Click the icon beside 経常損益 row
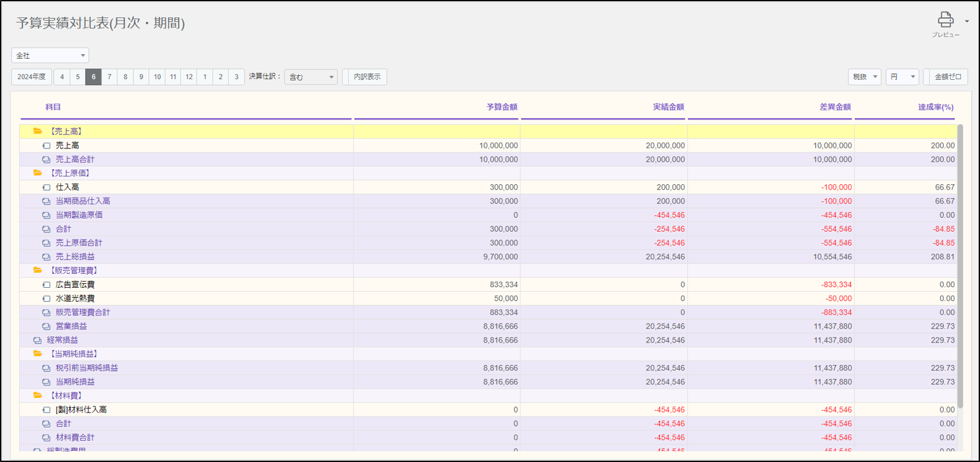Image resolution: width=980 pixels, height=462 pixels. point(38,340)
